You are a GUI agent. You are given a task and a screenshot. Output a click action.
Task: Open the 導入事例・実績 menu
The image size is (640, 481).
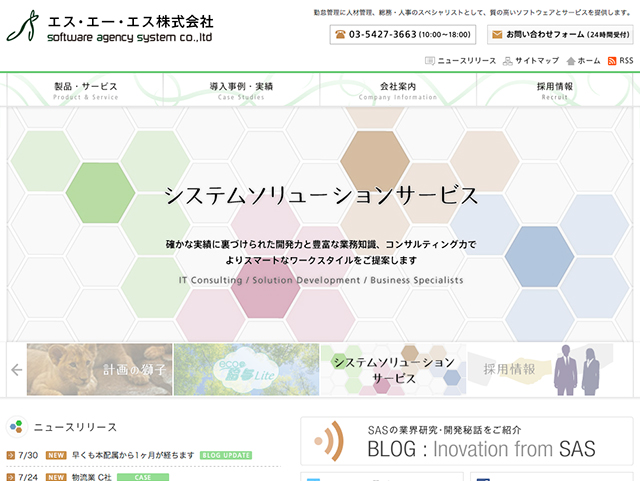tap(241, 90)
